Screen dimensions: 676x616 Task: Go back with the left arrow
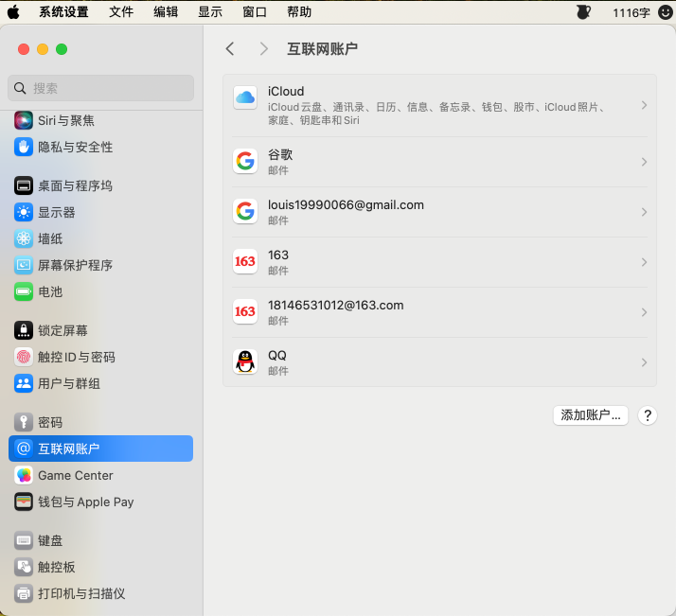point(230,48)
